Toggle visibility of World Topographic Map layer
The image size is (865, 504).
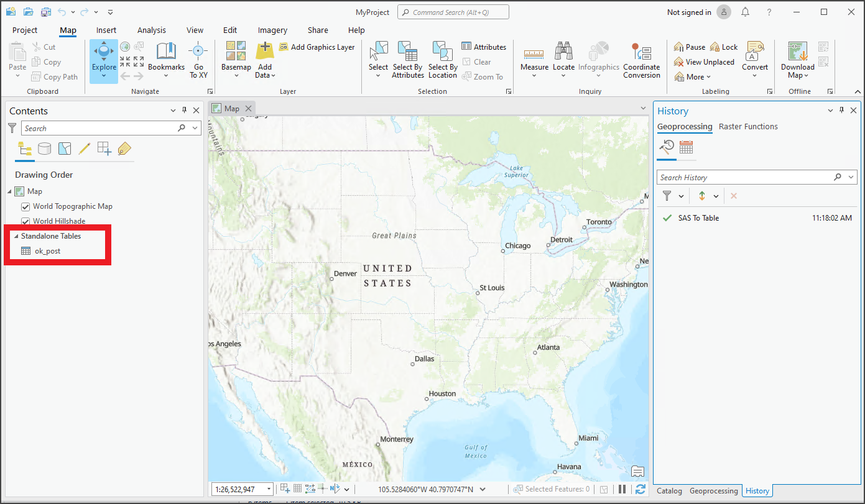(x=25, y=206)
